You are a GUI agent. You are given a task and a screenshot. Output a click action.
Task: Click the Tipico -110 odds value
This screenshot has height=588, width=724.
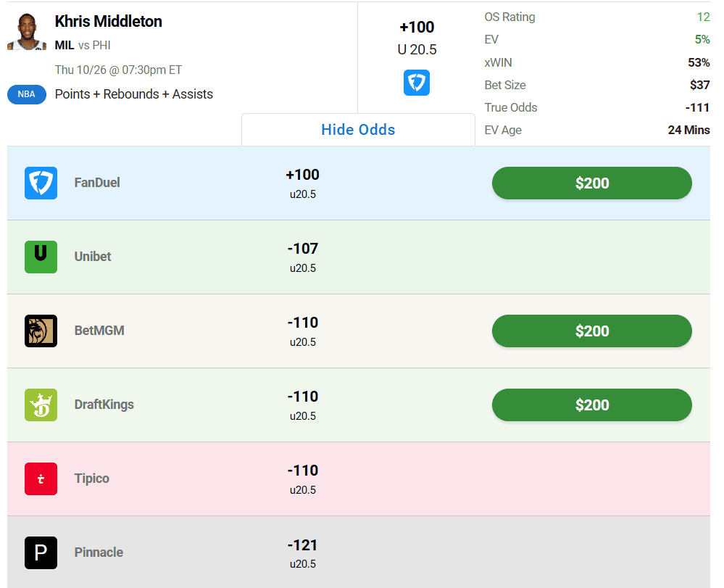(302, 471)
